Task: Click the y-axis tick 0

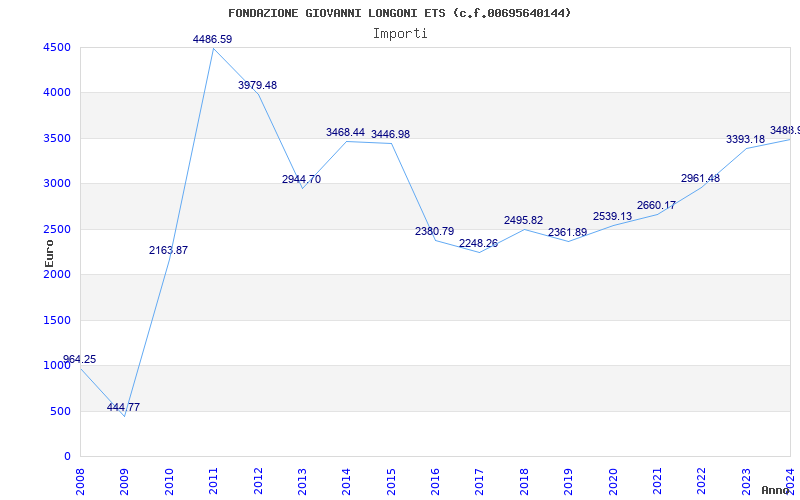Action: point(67,457)
